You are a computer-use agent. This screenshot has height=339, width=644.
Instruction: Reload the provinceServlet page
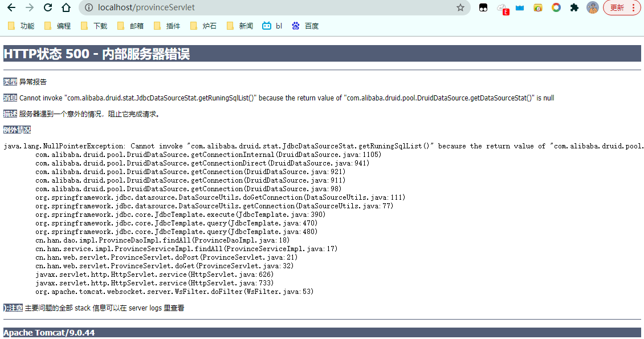click(48, 7)
